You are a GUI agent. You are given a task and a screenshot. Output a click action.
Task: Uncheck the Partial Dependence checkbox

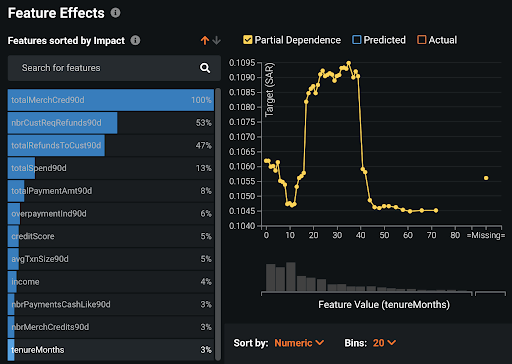[x=247, y=40]
